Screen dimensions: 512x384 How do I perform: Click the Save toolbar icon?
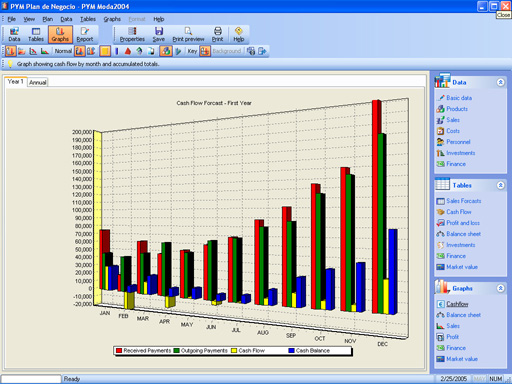[x=159, y=35]
